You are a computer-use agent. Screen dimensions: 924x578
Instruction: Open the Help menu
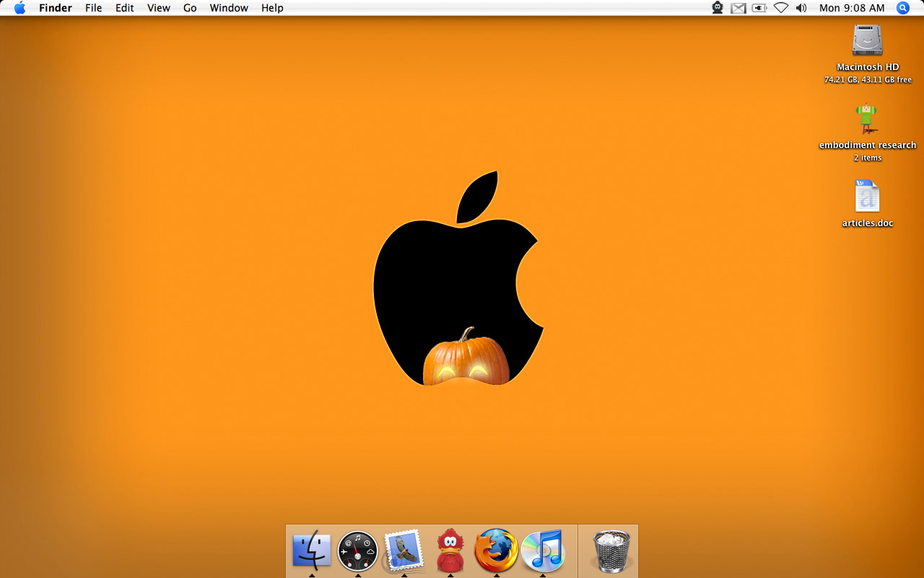[x=272, y=8]
